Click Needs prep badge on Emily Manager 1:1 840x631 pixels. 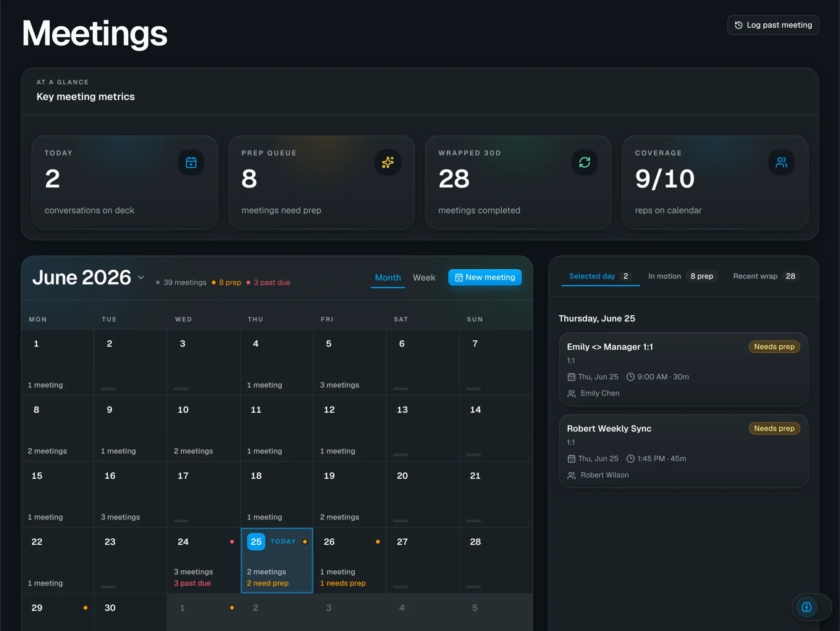pyautogui.click(x=774, y=347)
